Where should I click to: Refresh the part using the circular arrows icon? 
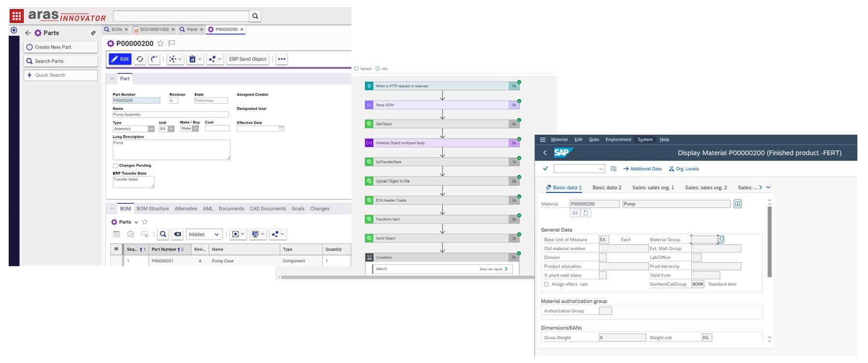[x=140, y=59]
